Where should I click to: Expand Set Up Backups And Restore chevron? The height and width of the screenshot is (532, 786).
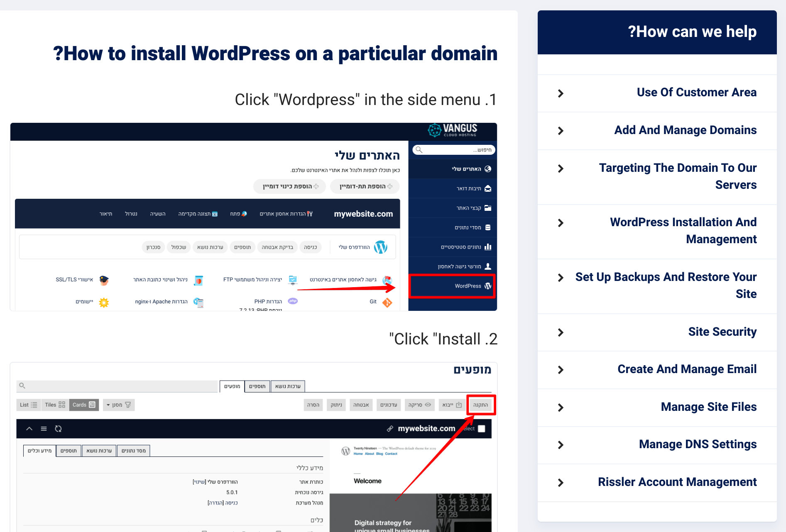(561, 278)
